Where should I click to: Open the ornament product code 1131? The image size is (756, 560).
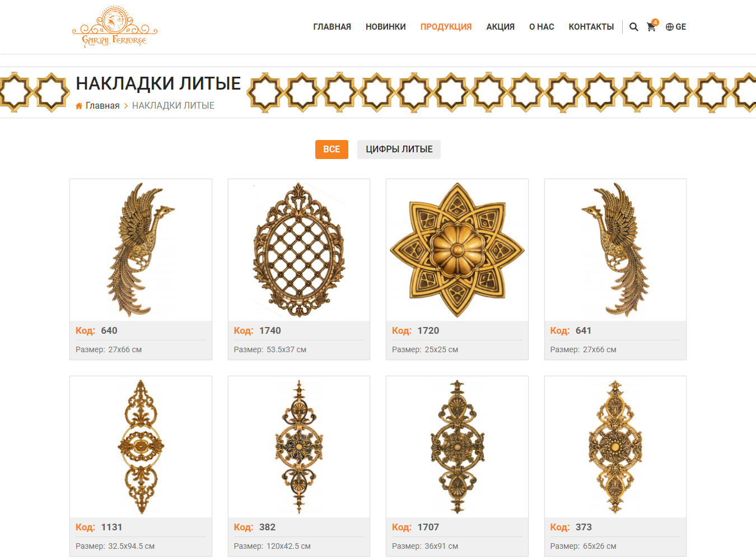141,447
